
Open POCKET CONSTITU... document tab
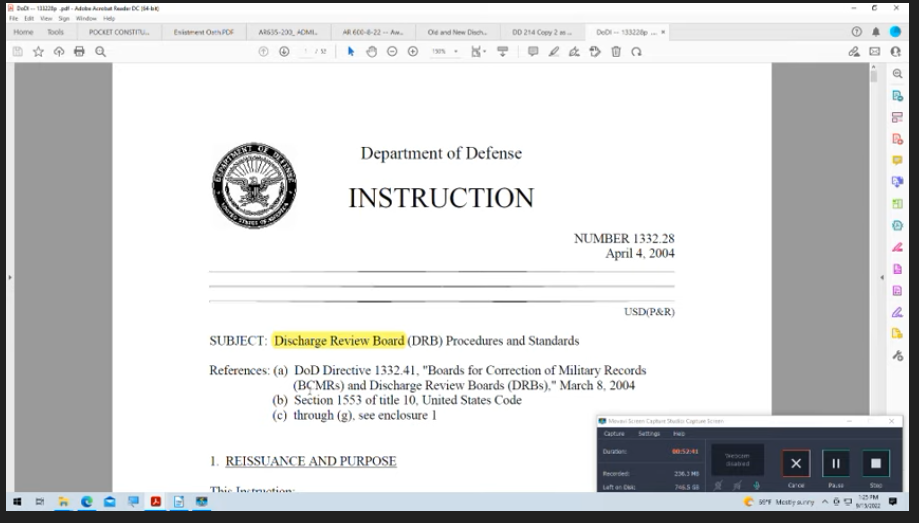click(119, 32)
